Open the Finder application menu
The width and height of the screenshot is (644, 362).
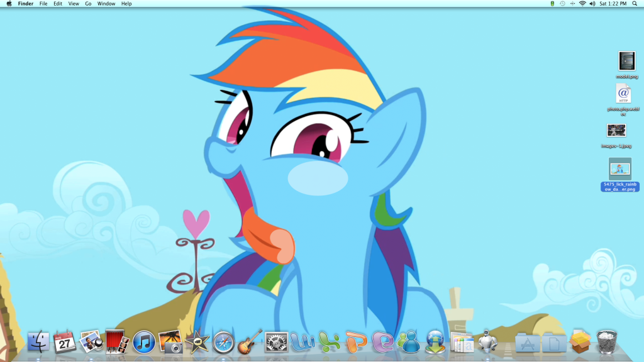pos(25,4)
